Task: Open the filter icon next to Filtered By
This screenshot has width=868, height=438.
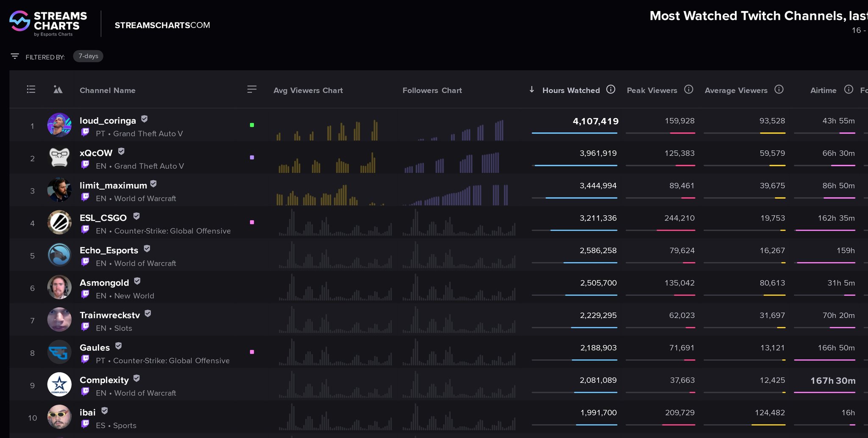Action: [15, 56]
